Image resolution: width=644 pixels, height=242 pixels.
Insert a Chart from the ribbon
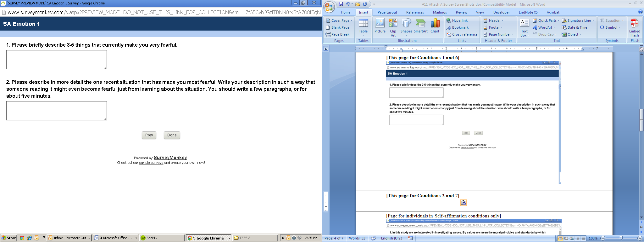[x=435, y=26]
